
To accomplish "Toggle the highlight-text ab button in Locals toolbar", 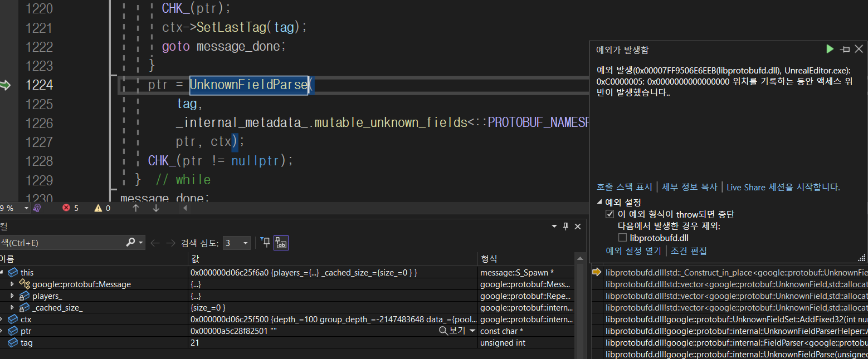I will [x=281, y=242].
